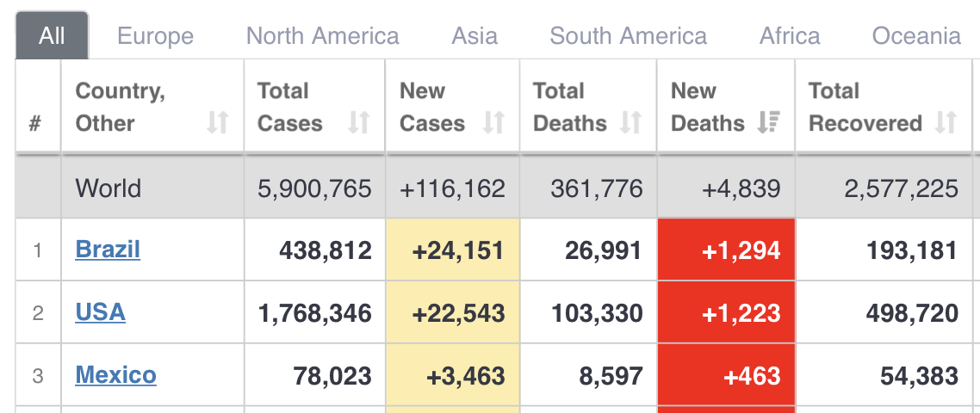This screenshot has width=980, height=413.
Task: Click the New Cases header label
Action: pos(432,107)
